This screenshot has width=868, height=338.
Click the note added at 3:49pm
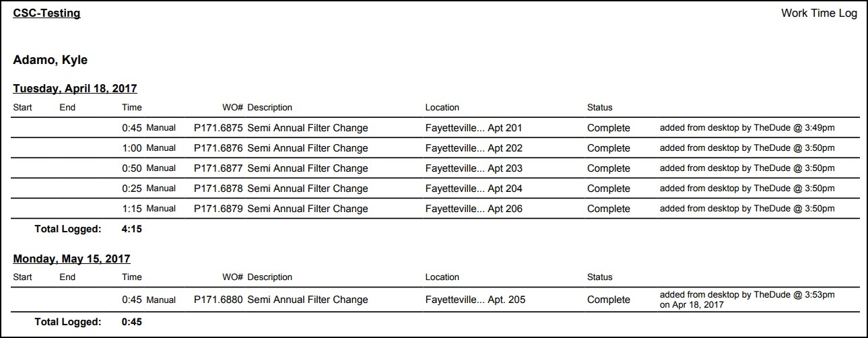pyautogui.click(x=747, y=127)
